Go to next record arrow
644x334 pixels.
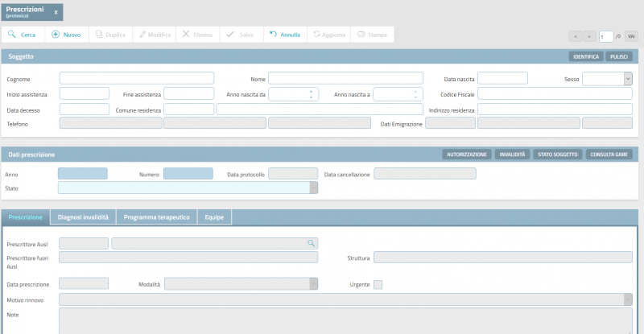[590, 36]
